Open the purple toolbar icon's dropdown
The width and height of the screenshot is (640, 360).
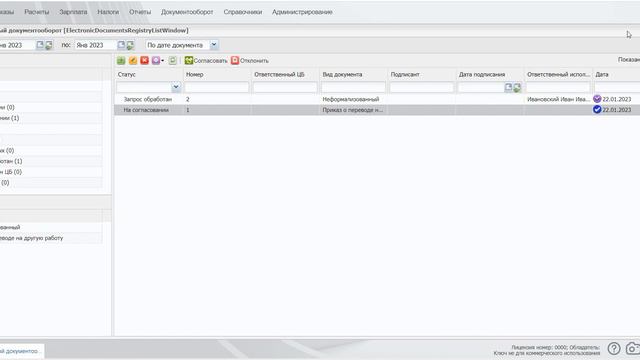pyautogui.click(x=162, y=60)
